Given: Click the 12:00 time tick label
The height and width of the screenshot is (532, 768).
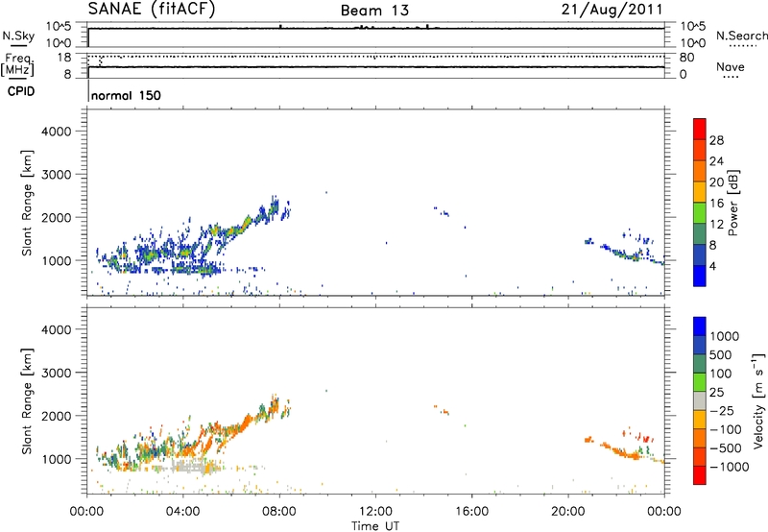Looking at the screenshot, I should coord(375,512).
